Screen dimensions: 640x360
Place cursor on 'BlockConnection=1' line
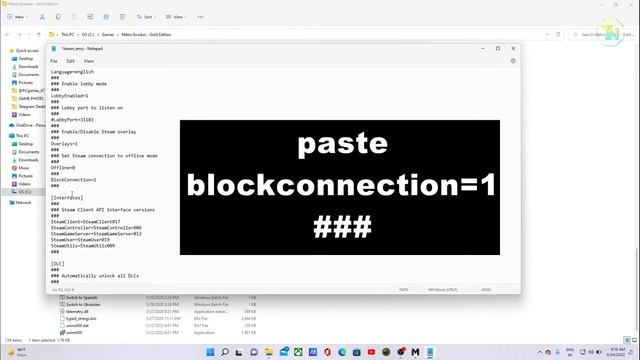(73, 180)
